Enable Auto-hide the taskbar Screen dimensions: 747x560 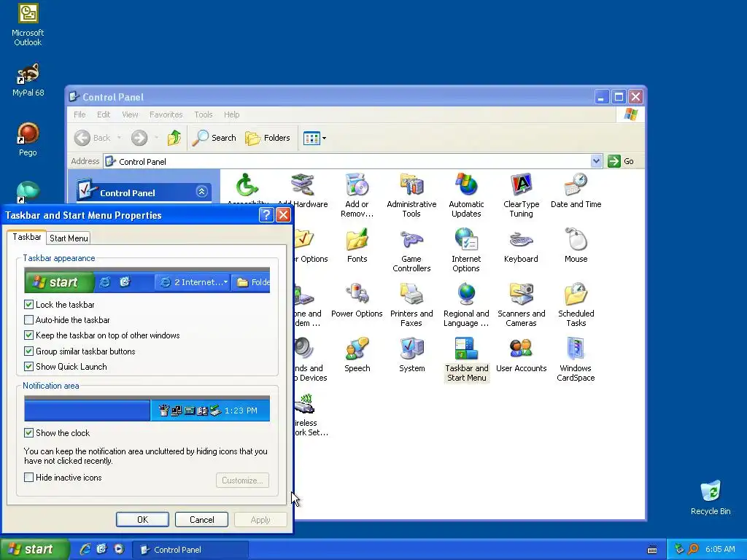[x=28, y=320]
